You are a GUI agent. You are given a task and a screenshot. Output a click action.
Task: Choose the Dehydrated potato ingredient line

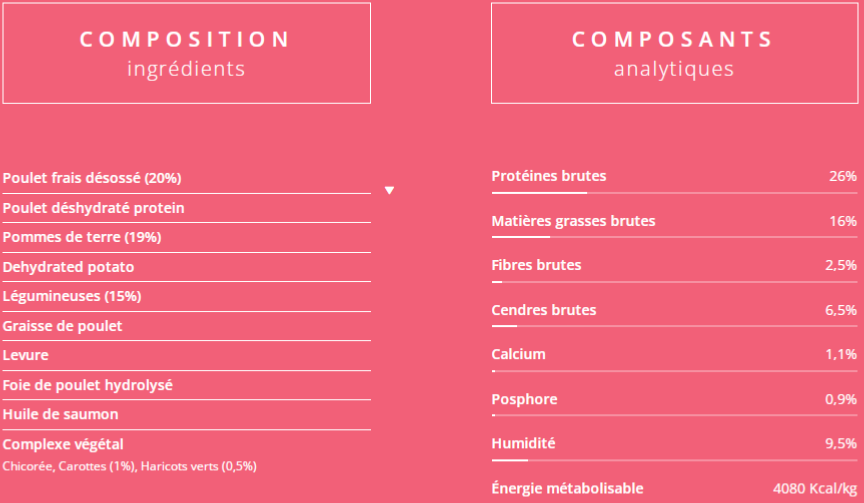coord(187,267)
